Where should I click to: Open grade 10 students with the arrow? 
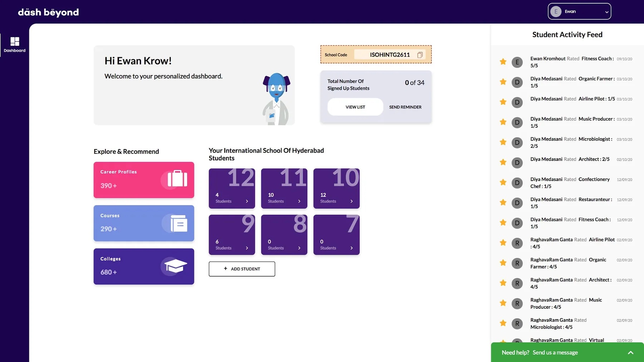[351, 201]
